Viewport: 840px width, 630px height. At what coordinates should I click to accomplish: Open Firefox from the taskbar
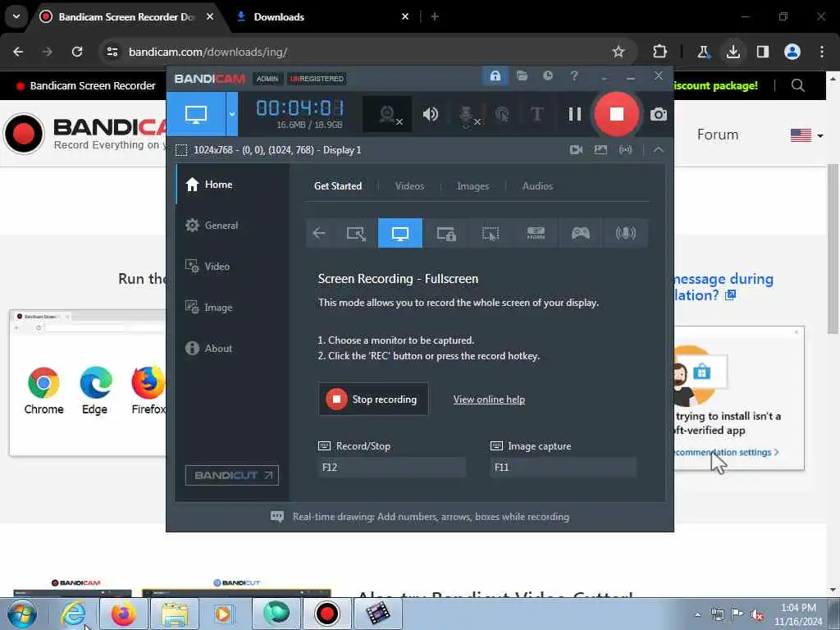coord(123,614)
